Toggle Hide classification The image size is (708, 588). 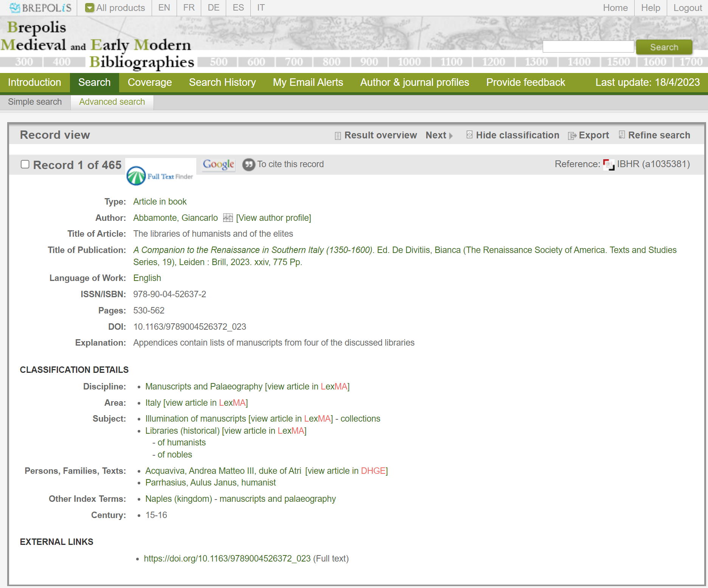512,135
